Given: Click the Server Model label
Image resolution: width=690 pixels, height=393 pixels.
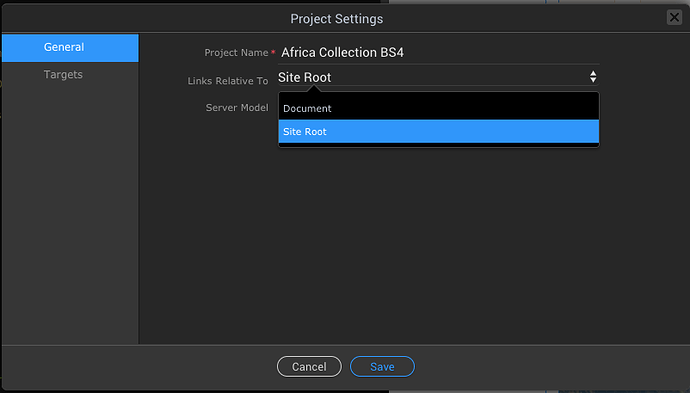Looking at the screenshot, I should click(x=237, y=108).
